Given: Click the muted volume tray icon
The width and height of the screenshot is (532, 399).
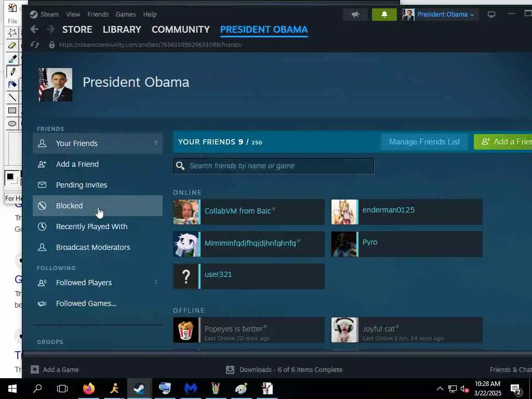Looking at the screenshot, I should click(464, 389).
